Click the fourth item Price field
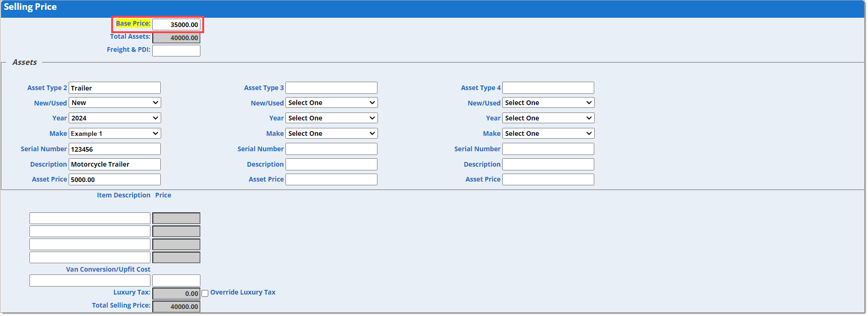Viewport: 868px width, 316px height. click(177, 258)
